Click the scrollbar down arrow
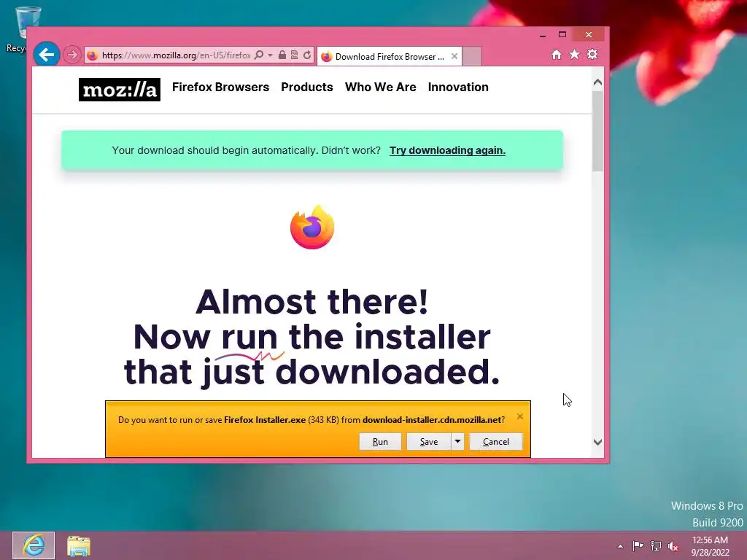 point(598,442)
